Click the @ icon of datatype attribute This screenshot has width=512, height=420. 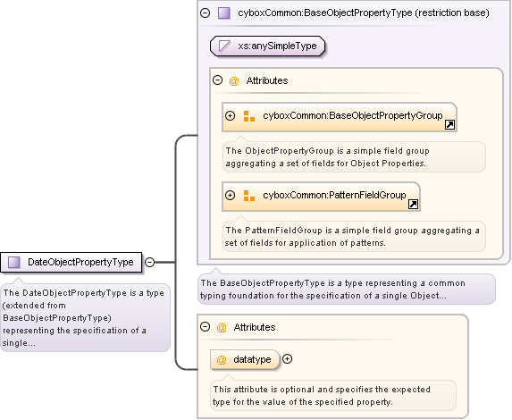[222, 360]
